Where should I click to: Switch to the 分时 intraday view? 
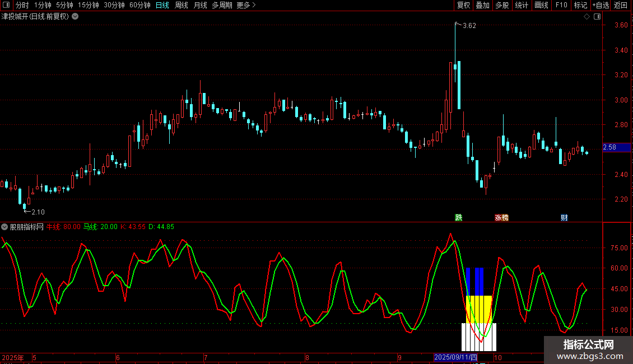(22, 5)
